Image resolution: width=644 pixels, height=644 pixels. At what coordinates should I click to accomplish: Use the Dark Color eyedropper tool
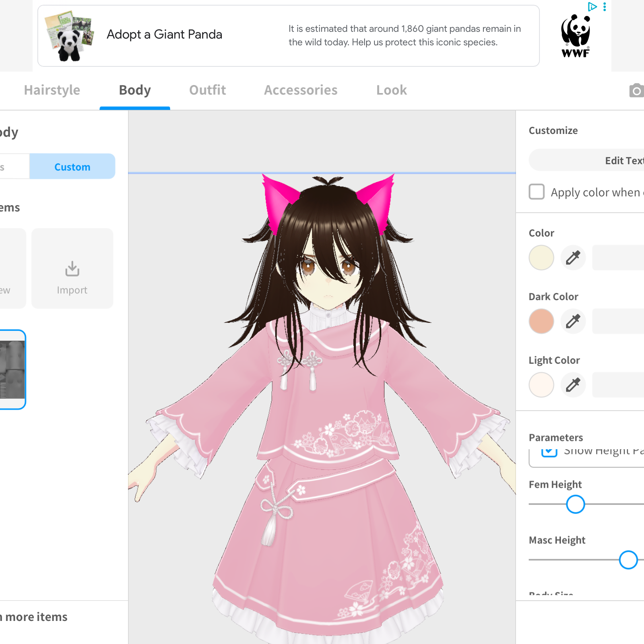point(573,321)
